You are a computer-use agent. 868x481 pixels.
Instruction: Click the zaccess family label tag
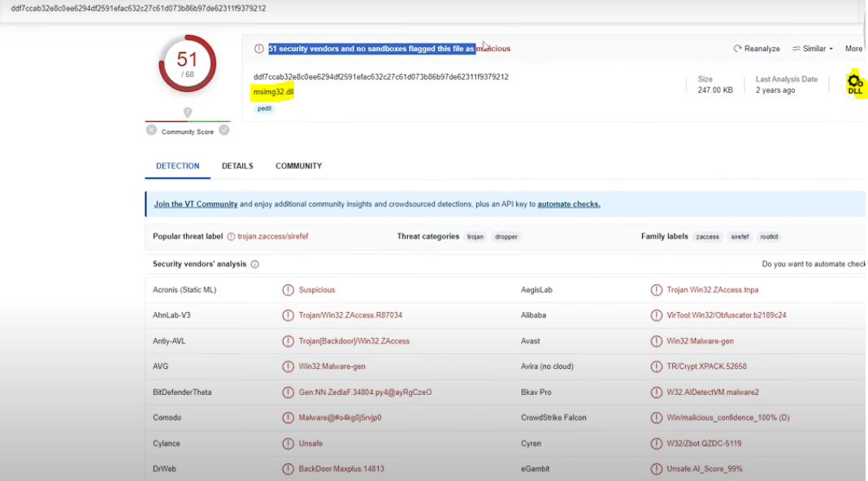707,237
